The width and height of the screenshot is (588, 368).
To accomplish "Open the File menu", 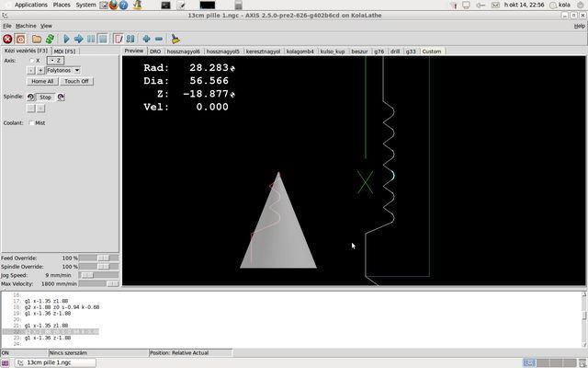I will [x=6, y=26].
